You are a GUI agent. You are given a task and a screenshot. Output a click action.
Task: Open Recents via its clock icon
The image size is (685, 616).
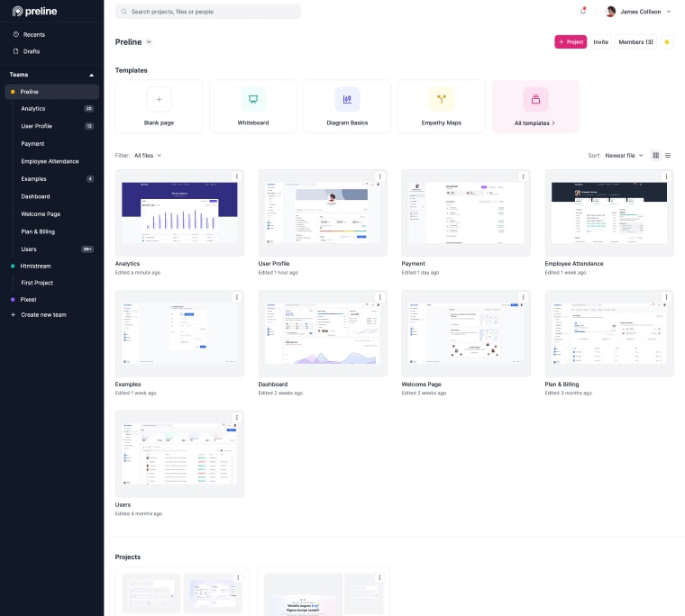[16, 34]
